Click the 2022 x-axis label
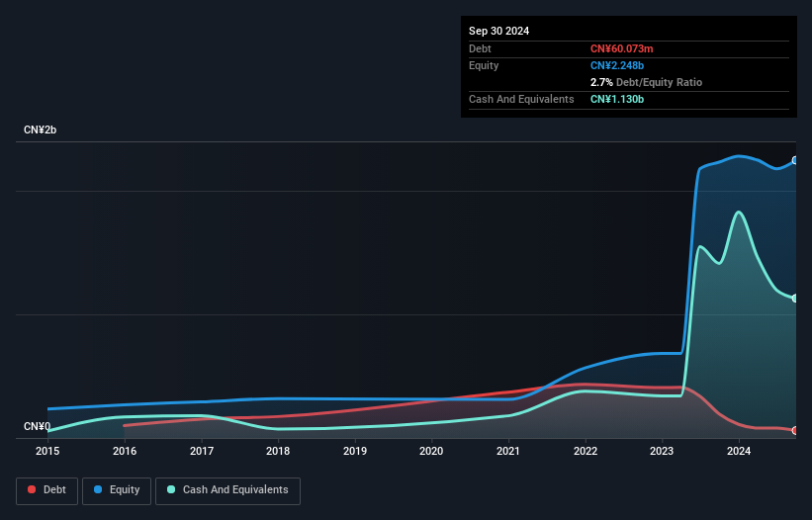 (x=586, y=451)
